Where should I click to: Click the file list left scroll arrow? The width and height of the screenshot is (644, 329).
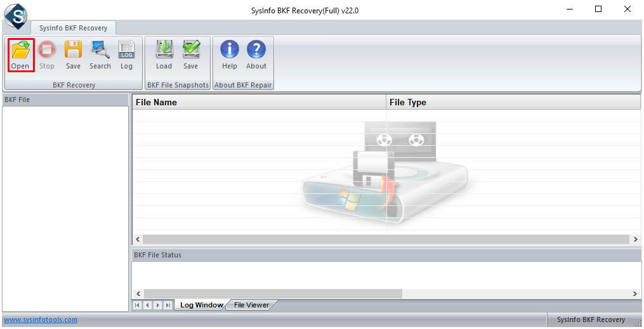138,239
